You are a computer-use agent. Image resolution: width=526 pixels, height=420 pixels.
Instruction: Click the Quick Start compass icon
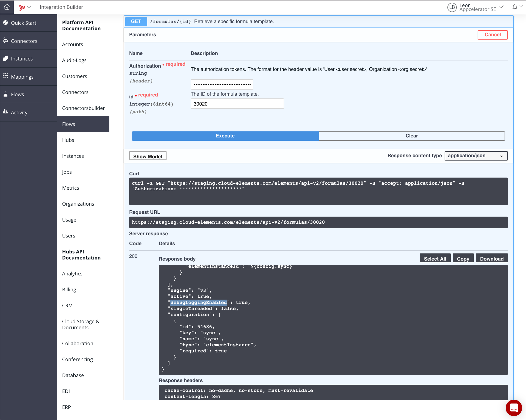tap(5, 23)
